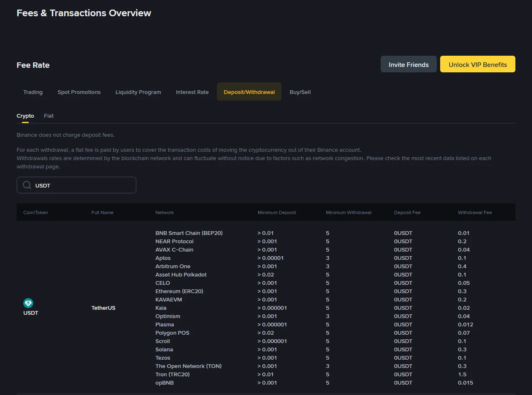Click the 1.5 Tron withdrawal fee
532x395 pixels.
[x=462, y=375]
